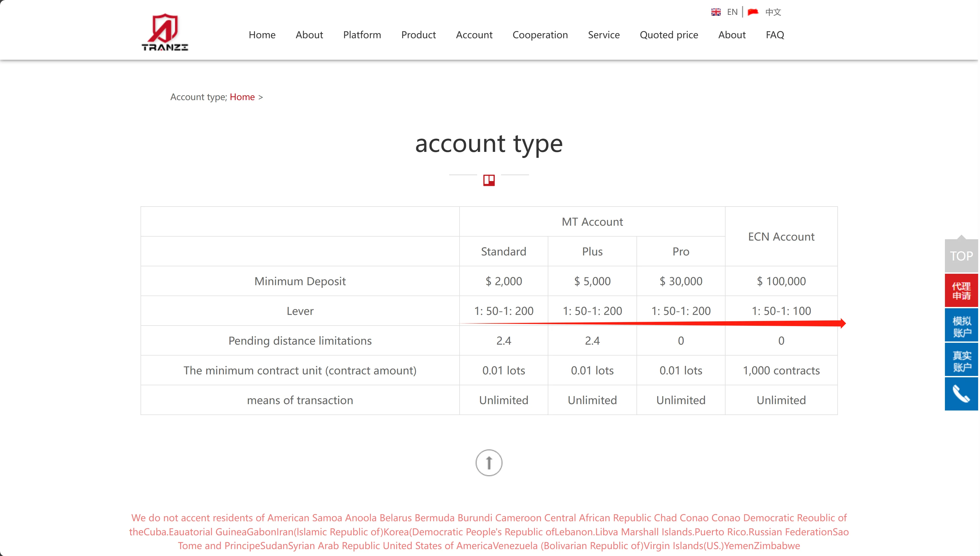Switch language to EN
This screenshot has height=556, width=980.
[x=732, y=12]
